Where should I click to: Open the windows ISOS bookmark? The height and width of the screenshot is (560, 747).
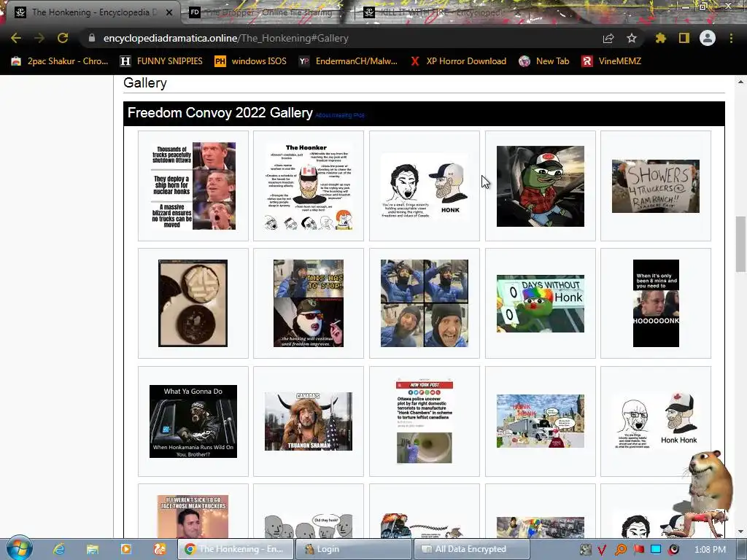(251, 61)
